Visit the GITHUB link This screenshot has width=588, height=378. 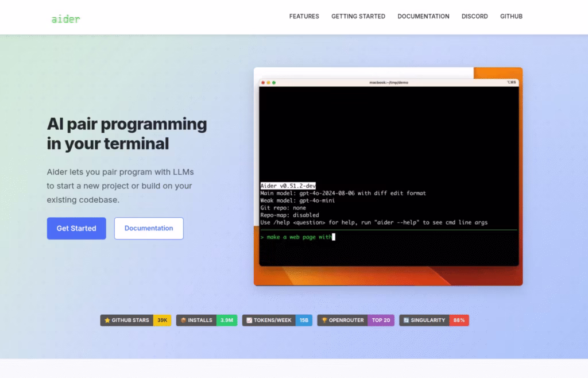[511, 16]
